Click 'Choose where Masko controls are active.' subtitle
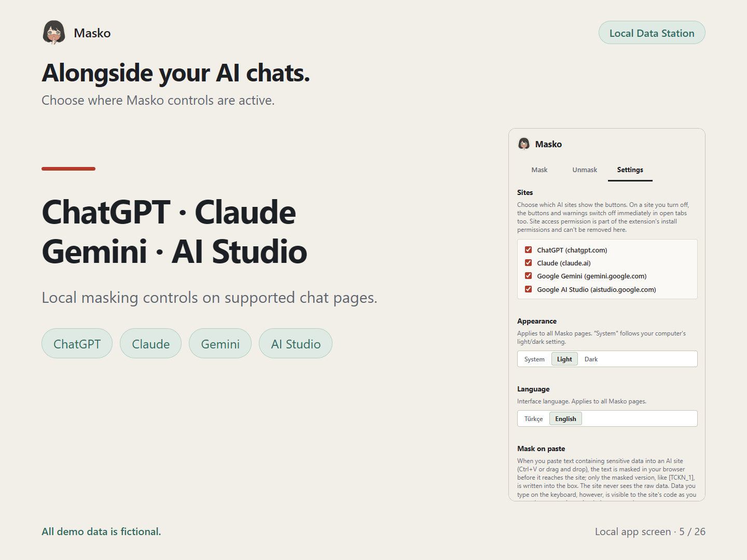Viewport: 747px width, 560px height. coord(158,100)
